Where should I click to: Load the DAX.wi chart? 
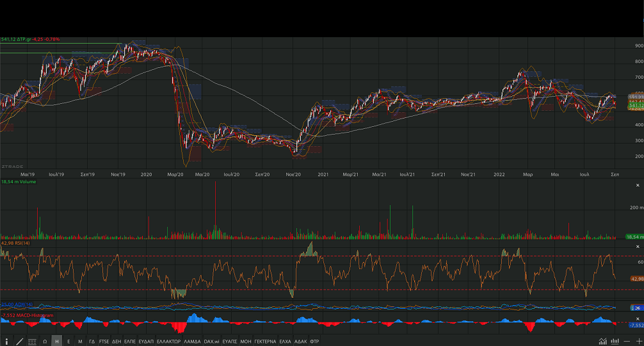(x=211, y=342)
